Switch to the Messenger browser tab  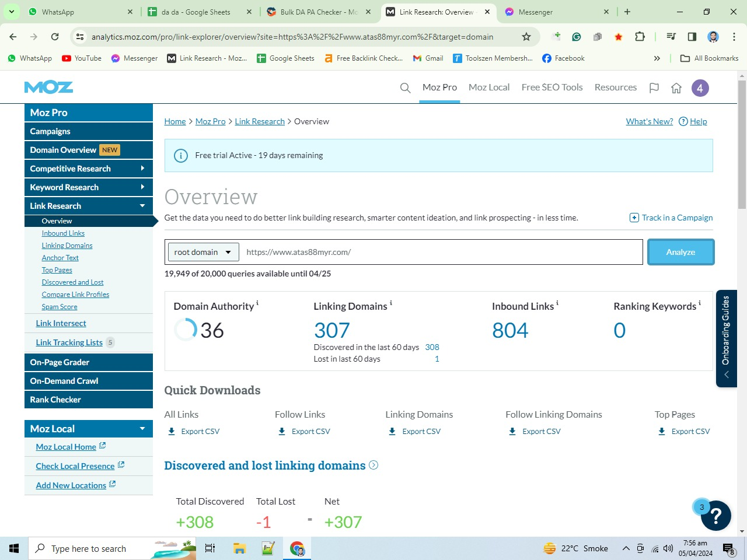(557, 12)
